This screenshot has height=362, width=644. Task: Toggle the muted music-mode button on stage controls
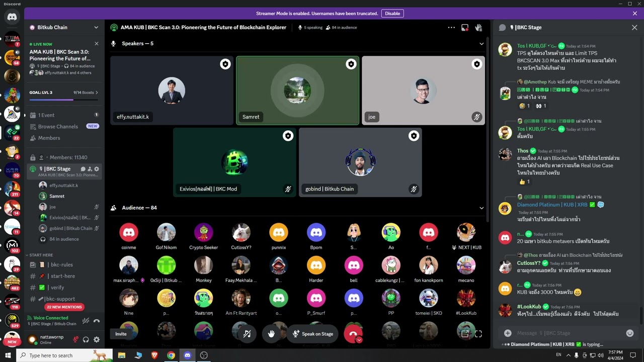click(247, 334)
